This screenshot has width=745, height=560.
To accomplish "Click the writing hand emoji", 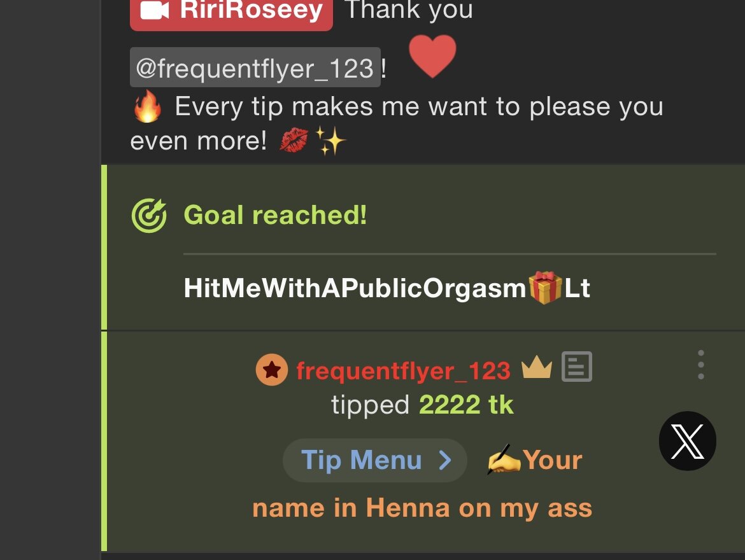I will coord(504,460).
